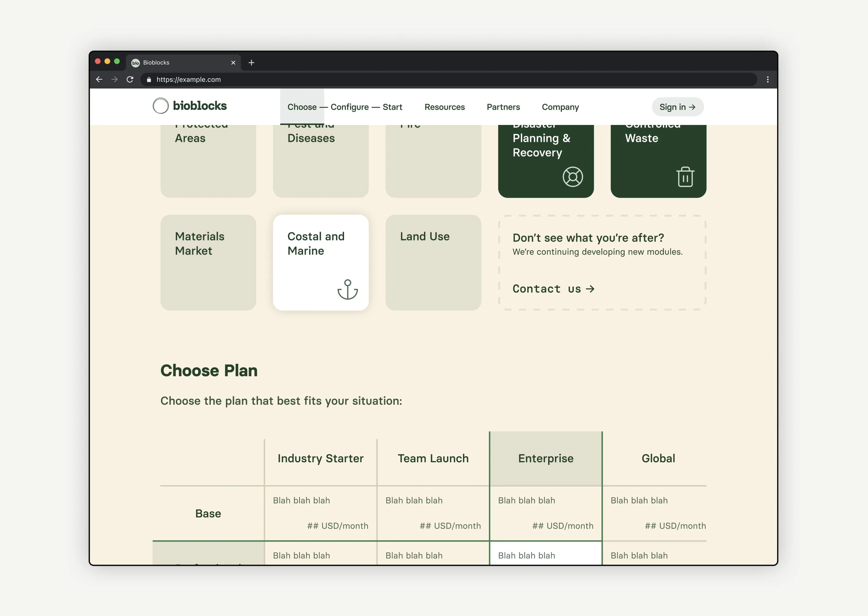Click the trash bin icon on Controlled Waste

pos(685,177)
